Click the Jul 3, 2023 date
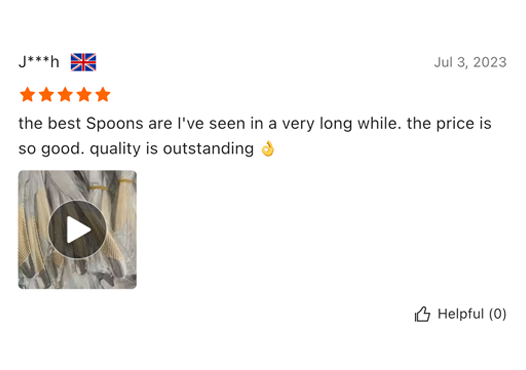The image size is (526, 370). [470, 62]
